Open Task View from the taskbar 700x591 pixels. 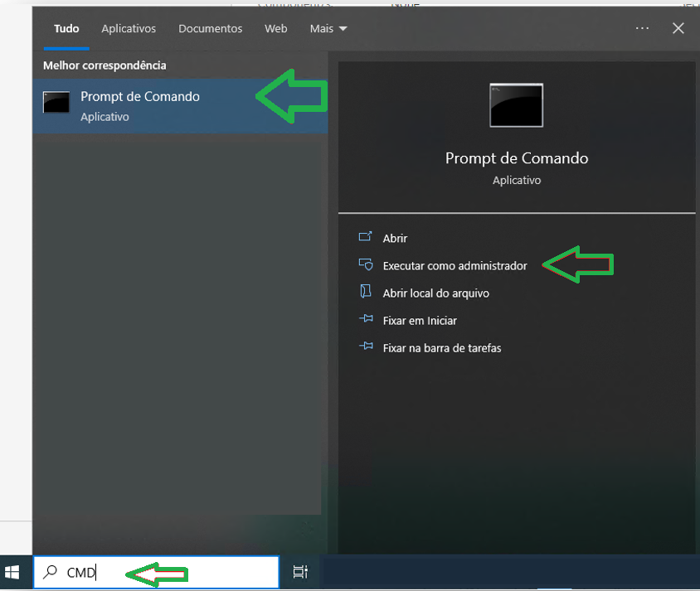[x=300, y=572]
